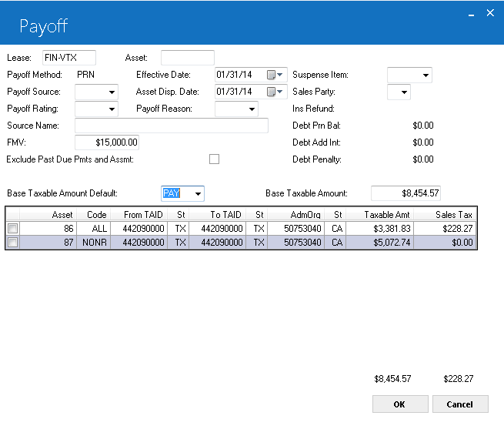
Task: Click the Sales Tax column header
Action: pos(445,215)
